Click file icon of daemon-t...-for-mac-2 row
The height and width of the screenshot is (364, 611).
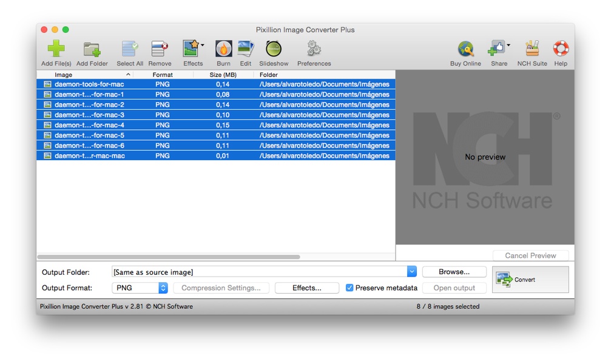(47, 104)
